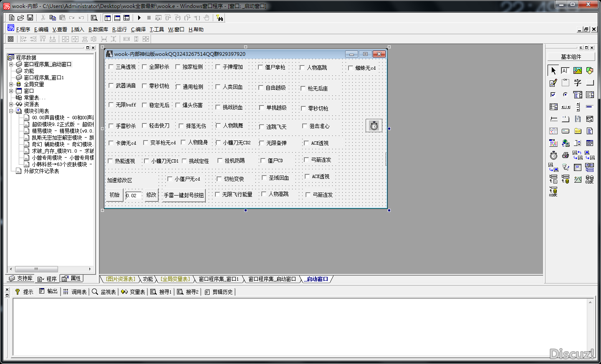The width and height of the screenshot is (601, 364).
Task: Collapse the 模块引用表 tree node
Action: pos(11,111)
